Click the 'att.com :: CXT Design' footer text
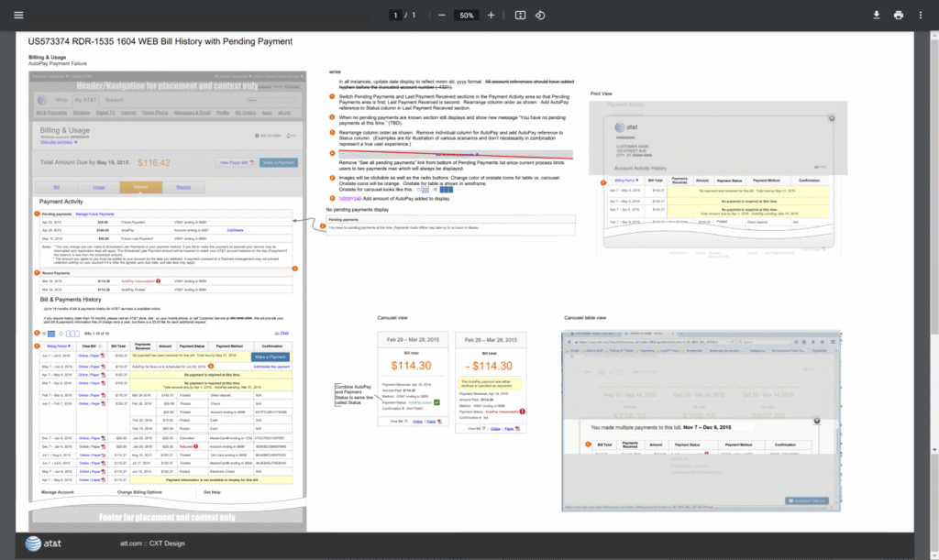 [x=152, y=544]
